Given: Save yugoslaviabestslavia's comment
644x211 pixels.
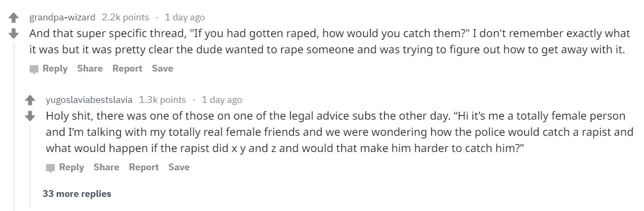Looking at the screenshot, I should pos(179,167).
